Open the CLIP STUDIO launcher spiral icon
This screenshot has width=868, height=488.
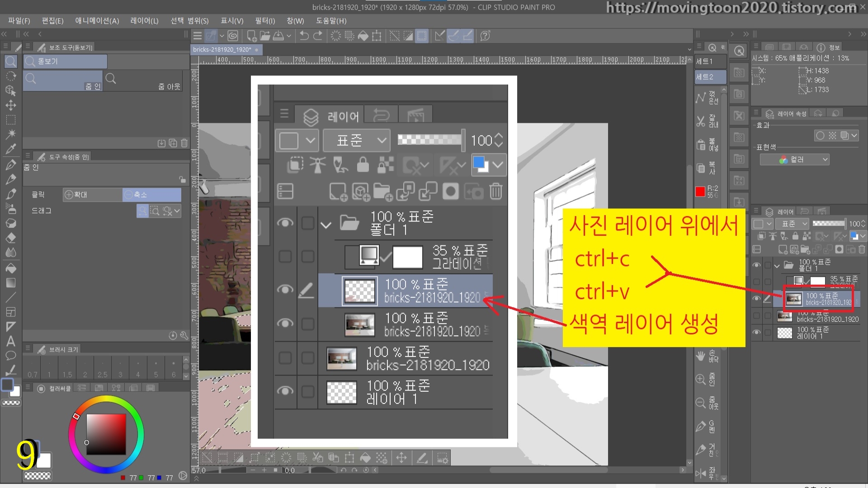click(233, 36)
